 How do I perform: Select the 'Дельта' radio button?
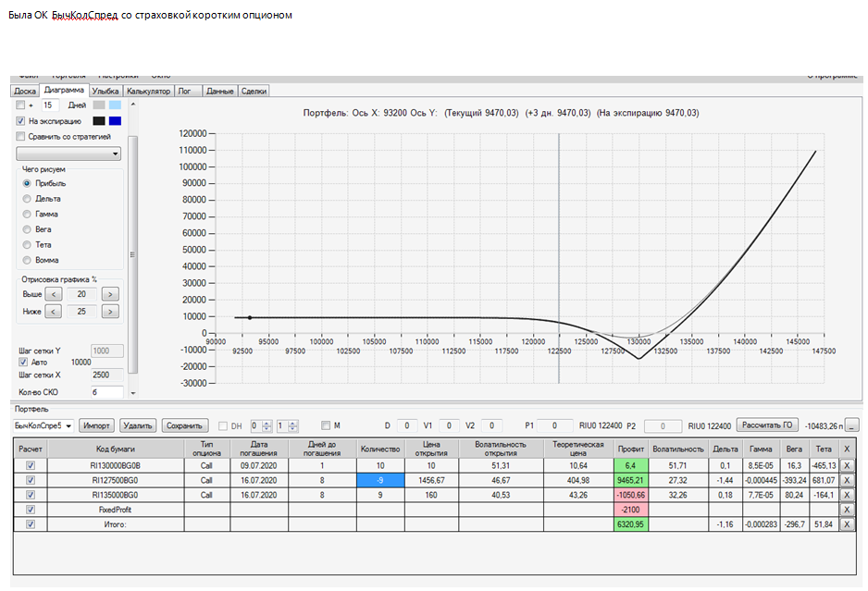pos(27,199)
